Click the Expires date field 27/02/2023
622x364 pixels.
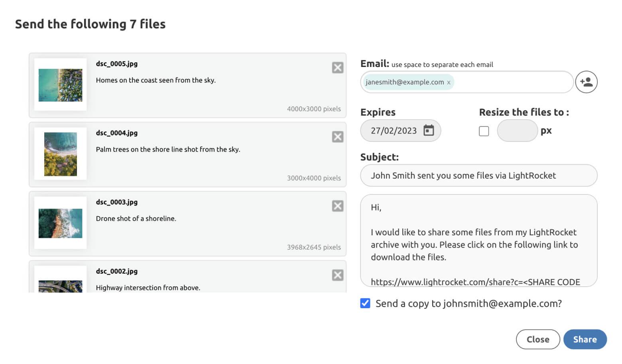coord(393,131)
